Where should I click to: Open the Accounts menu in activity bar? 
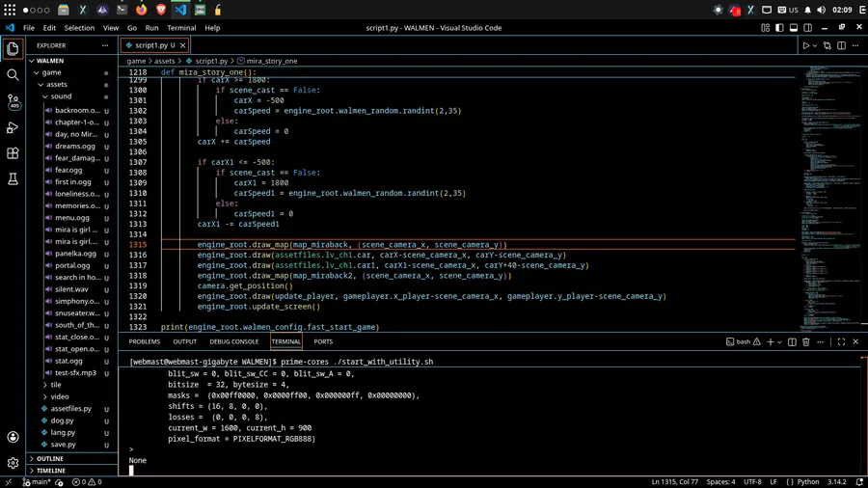coord(13,437)
